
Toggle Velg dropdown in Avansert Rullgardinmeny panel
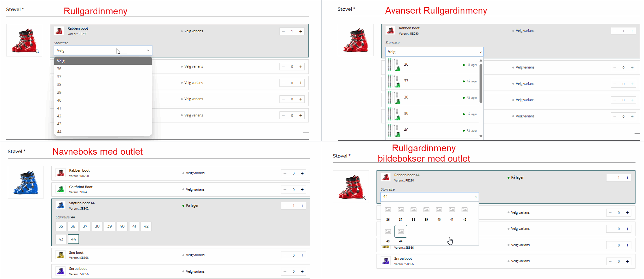pos(434,52)
